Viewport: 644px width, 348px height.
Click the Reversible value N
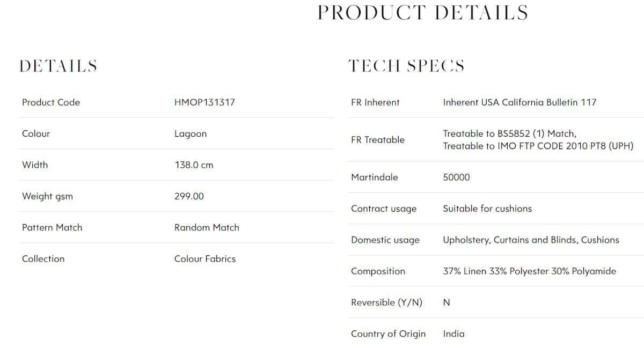pos(447,302)
